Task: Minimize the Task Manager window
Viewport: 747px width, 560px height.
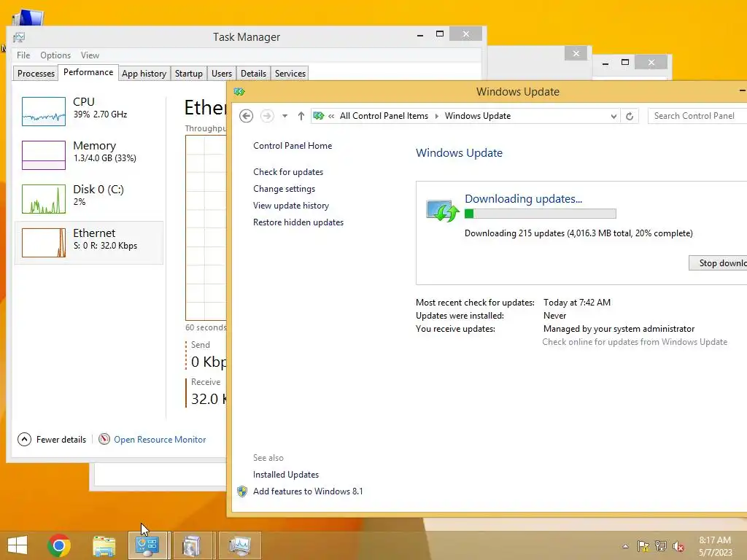Action: pos(420,35)
